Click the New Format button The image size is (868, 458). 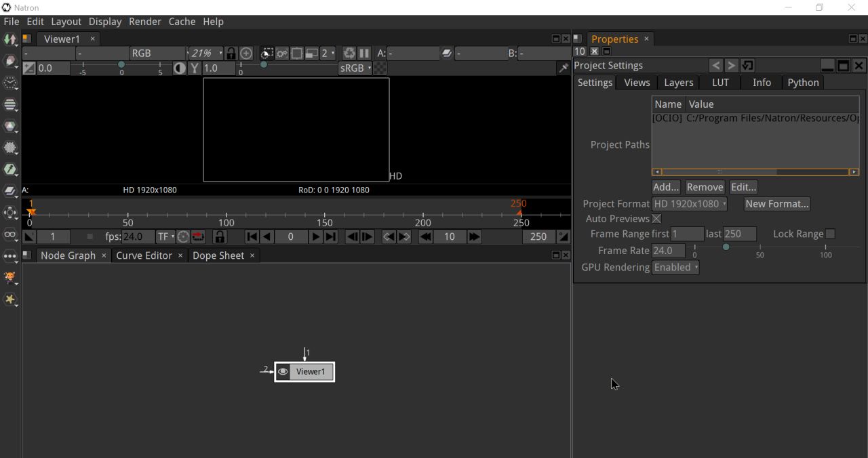tap(776, 203)
